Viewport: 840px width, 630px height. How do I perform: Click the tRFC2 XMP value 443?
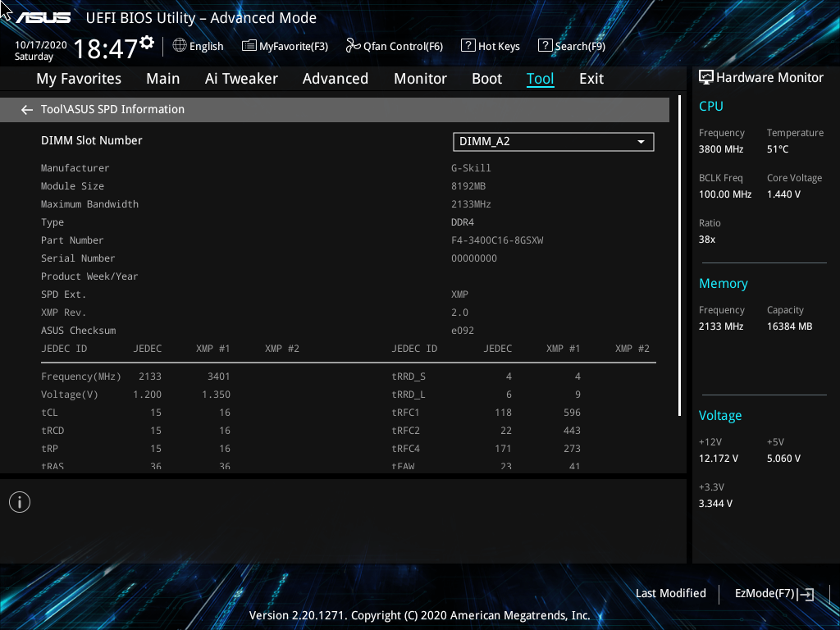point(572,431)
